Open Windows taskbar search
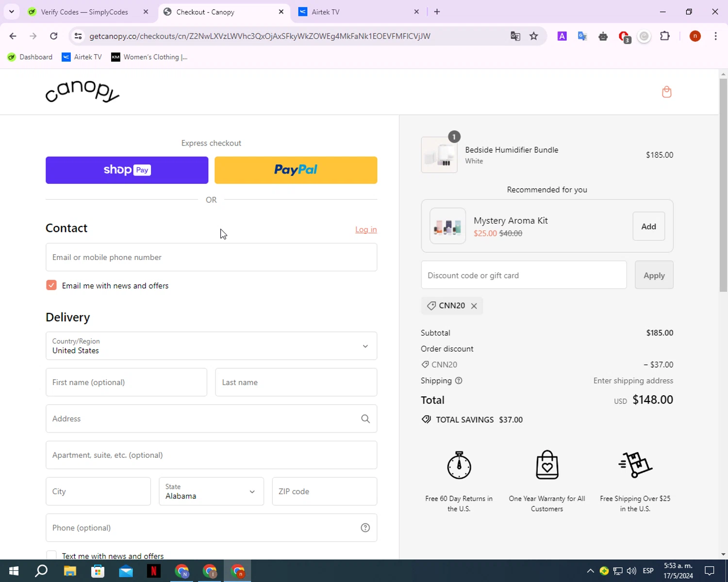Screen dimensions: 728x582 pyautogui.click(x=42, y=571)
